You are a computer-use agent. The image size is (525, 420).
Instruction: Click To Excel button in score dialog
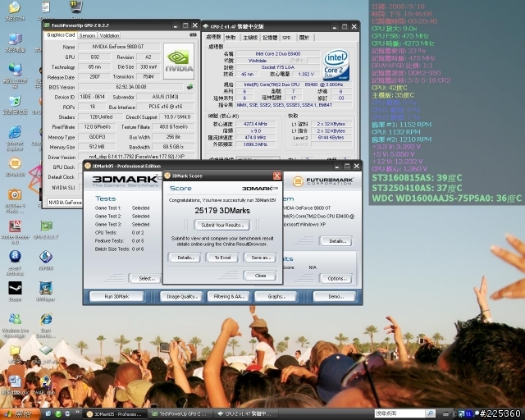pyautogui.click(x=222, y=258)
